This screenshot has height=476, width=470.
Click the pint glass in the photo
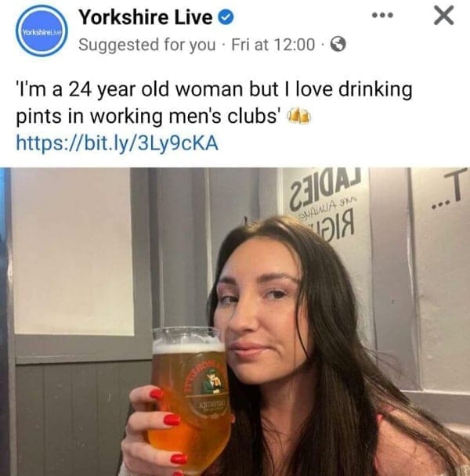190,398
